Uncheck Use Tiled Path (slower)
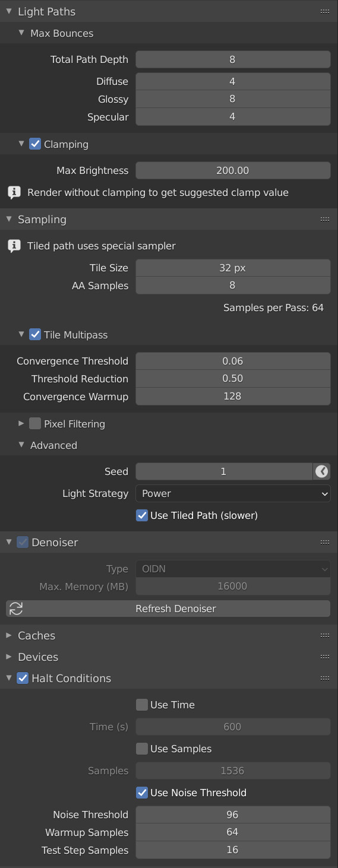Image resolution: width=338 pixels, height=868 pixels. (142, 515)
